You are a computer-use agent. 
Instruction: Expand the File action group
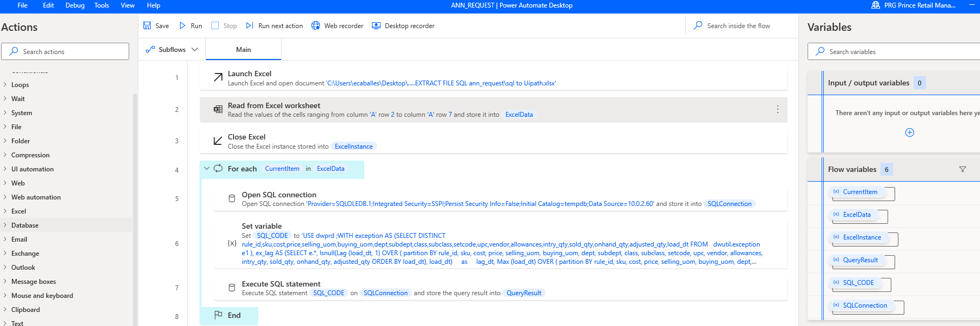click(x=5, y=127)
